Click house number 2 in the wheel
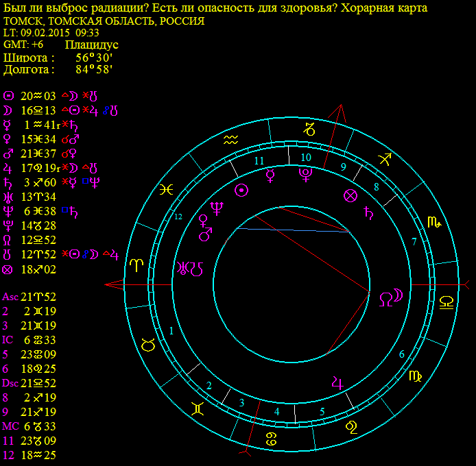The width and height of the screenshot is (476, 466). pyautogui.click(x=209, y=386)
